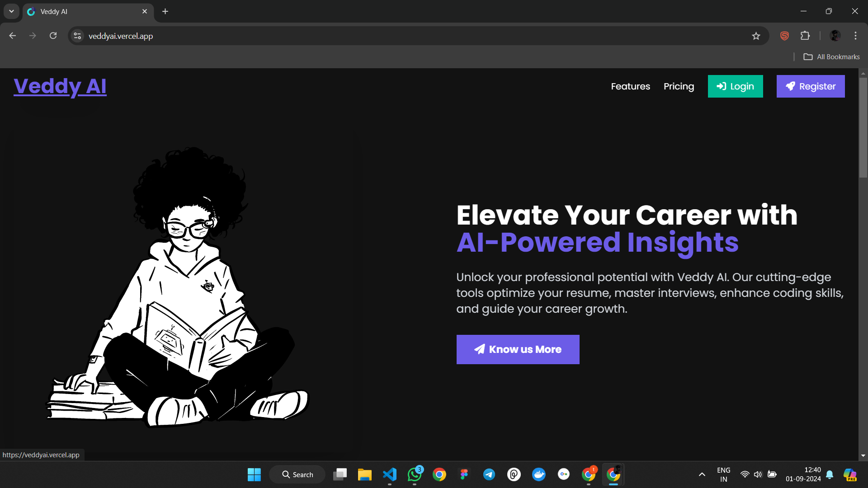Go to Features section

pyautogui.click(x=630, y=86)
